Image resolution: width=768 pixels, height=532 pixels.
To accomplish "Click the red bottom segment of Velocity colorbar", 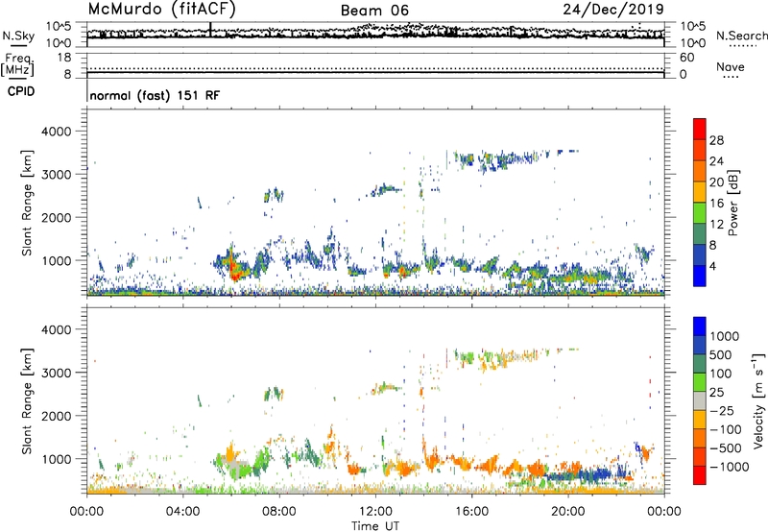I will tap(700, 475).
